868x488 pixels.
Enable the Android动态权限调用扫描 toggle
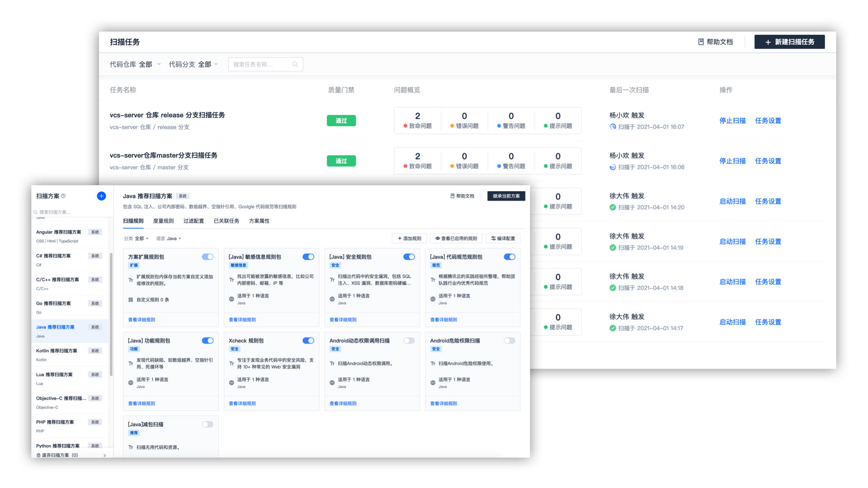click(x=409, y=341)
